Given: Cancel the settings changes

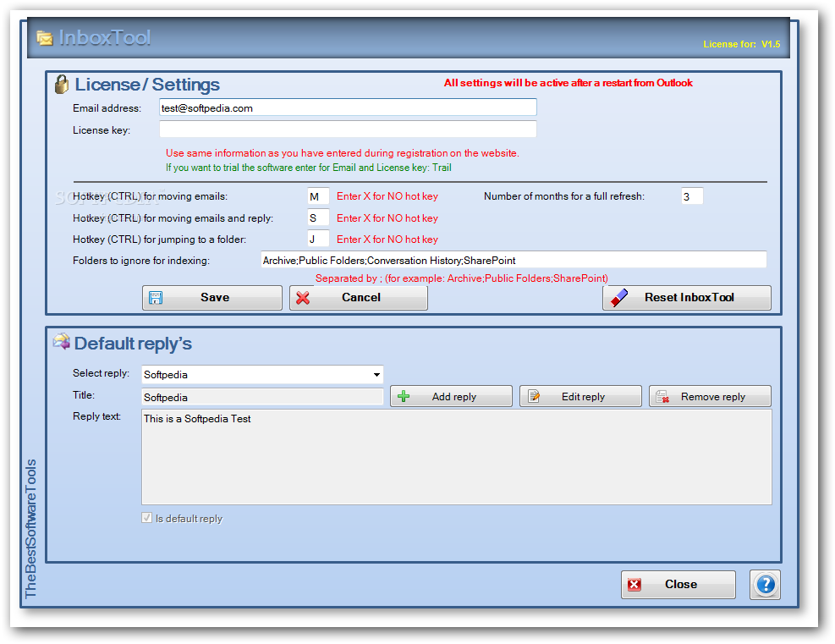Looking at the screenshot, I should click(x=359, y=298).
